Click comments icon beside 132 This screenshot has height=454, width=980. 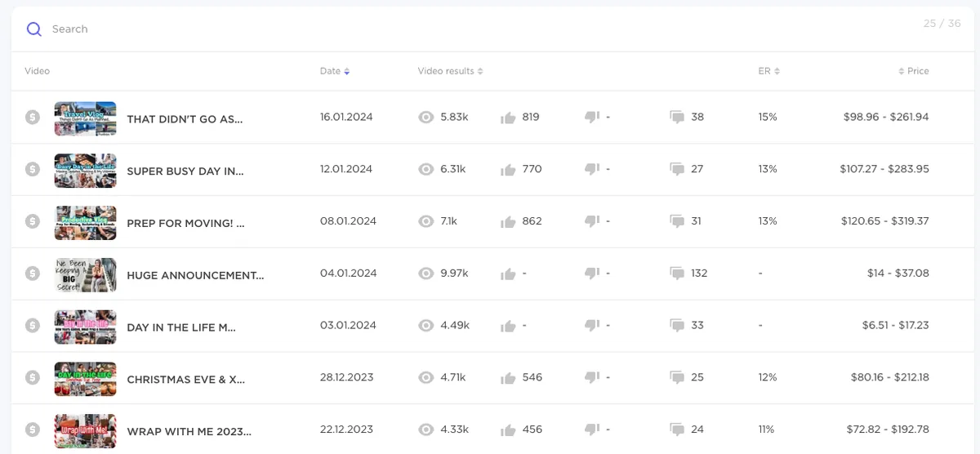tap(676, 274)
